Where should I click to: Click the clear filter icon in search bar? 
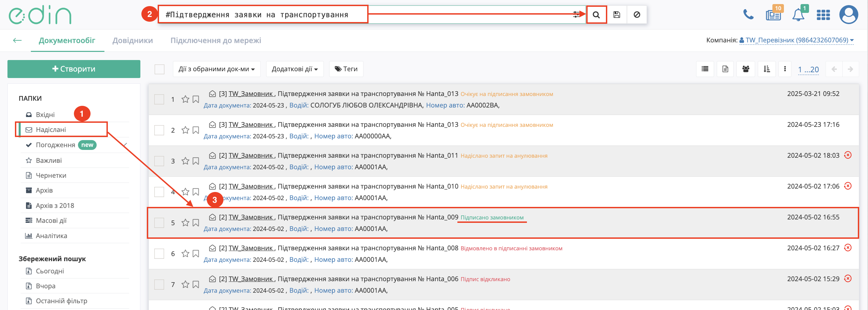637,15
